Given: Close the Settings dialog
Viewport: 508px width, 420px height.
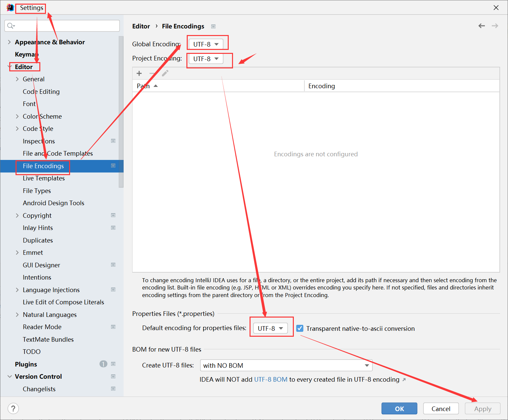Looking at the screenshot, I should (x=496, y=8).
